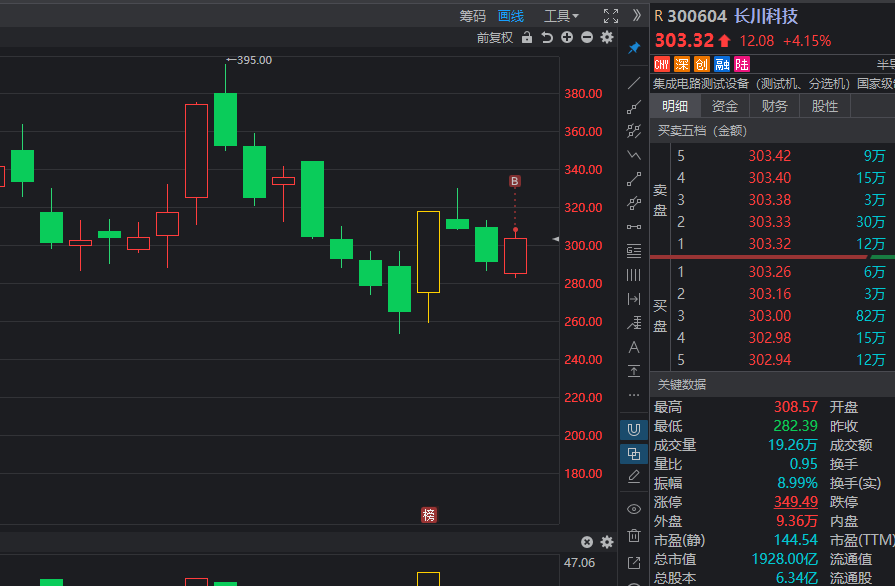Select the horizontal segment tool
This screenshot has height=586, width=895.
tap(634, 227)
